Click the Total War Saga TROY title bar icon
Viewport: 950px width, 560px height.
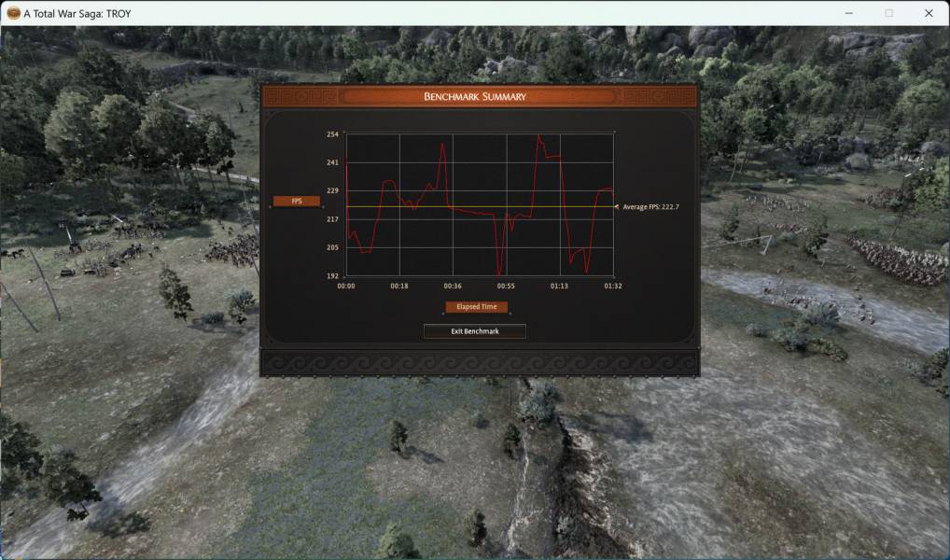coord(13,13)
